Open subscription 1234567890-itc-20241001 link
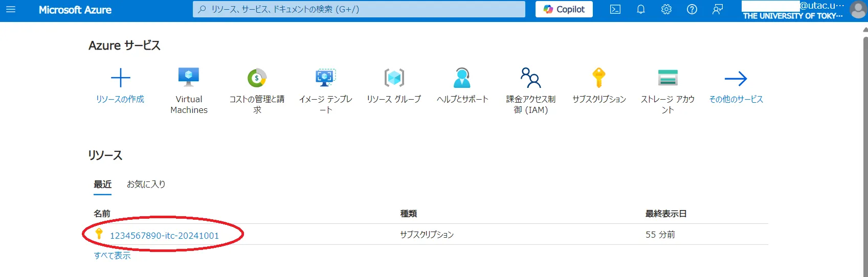Image resolution: width=868 pixels, height=277 pixels. point(164,236)
